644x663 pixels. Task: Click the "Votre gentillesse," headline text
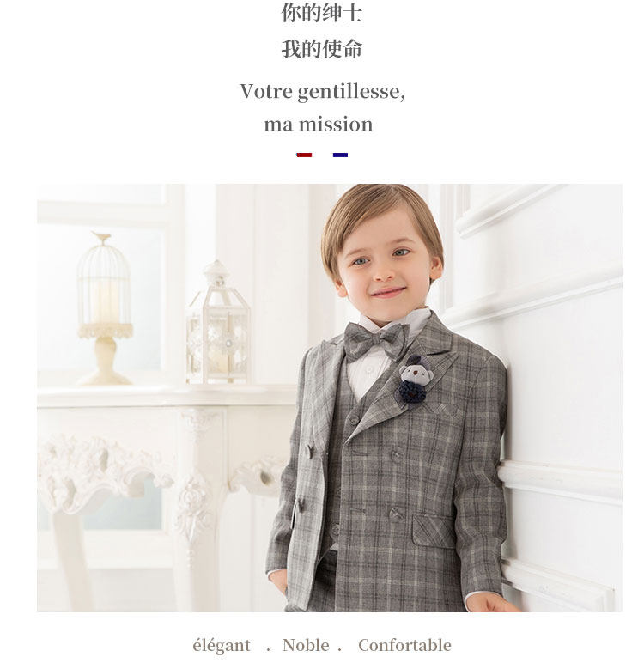(322, 91)
